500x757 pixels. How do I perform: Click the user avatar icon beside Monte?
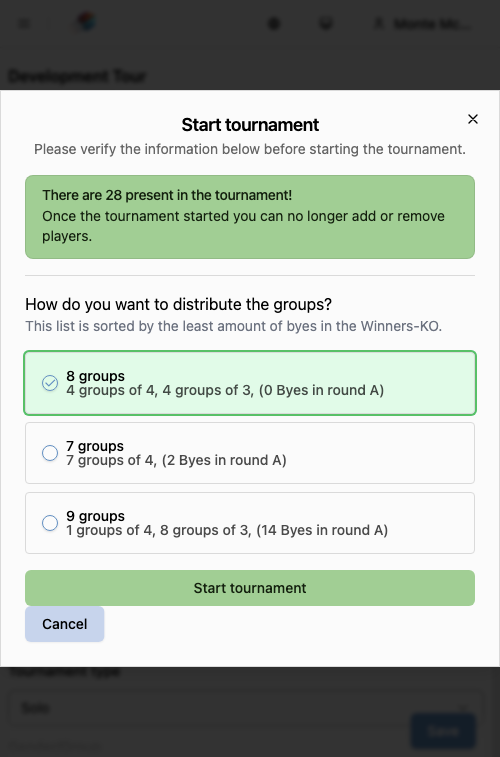(379, 23)
